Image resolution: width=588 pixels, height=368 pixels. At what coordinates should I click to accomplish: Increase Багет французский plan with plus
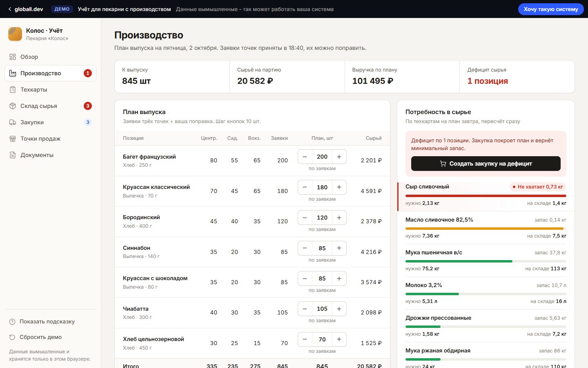(339, 157)
